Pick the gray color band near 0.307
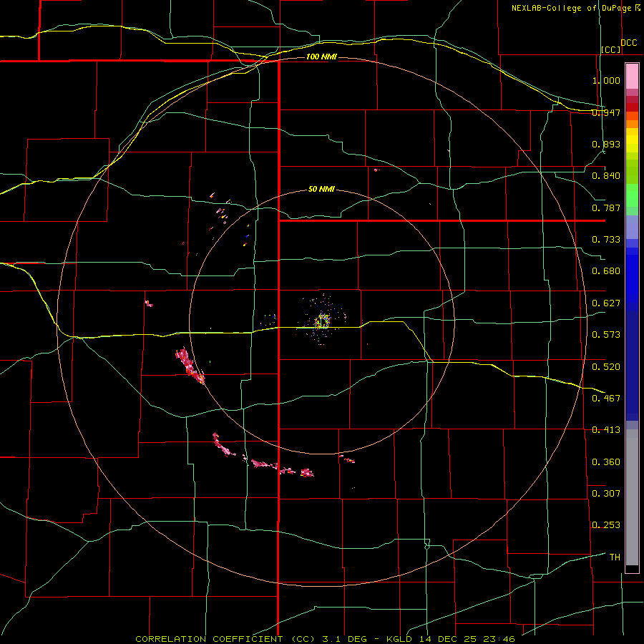Viewport: 644px width, 644px height. (632, 497)
